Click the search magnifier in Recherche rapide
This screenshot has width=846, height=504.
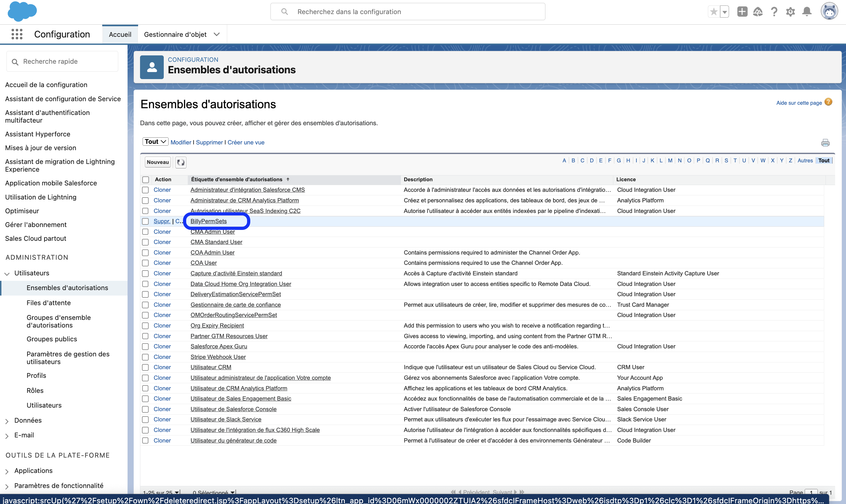15,62
